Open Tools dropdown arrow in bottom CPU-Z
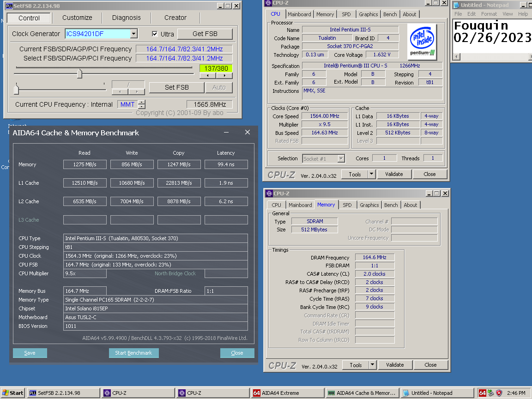Viewport: 532px width, 399px height. click(373, 365)
